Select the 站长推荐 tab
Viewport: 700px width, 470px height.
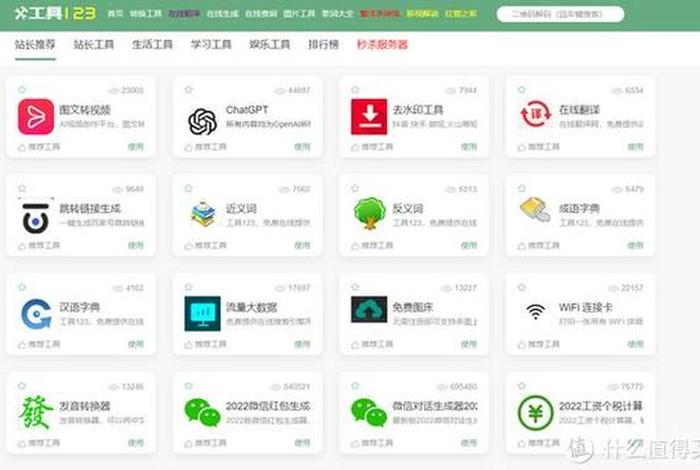pos(35,44)
